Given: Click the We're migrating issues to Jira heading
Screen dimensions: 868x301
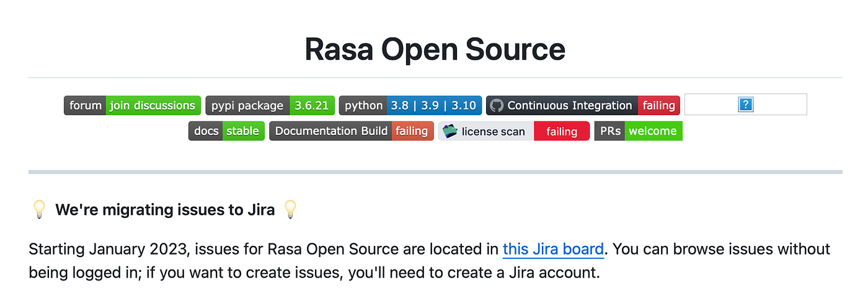Looking at the screenshot, I should click(x=165, y=210).
